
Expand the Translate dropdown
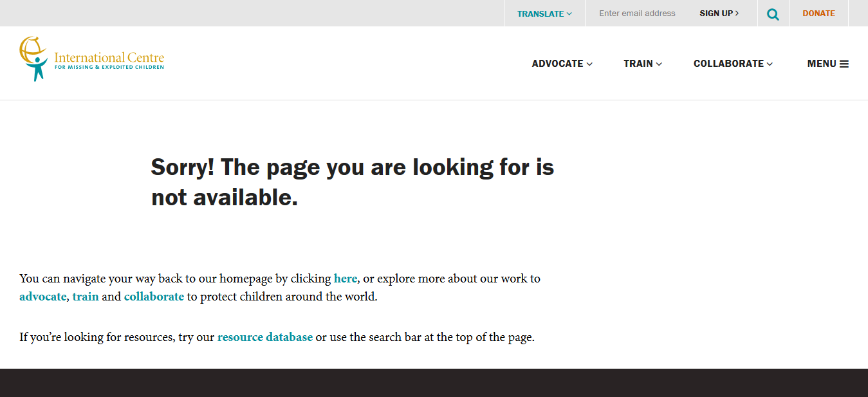pyautogui.click(x=544, y=14)
